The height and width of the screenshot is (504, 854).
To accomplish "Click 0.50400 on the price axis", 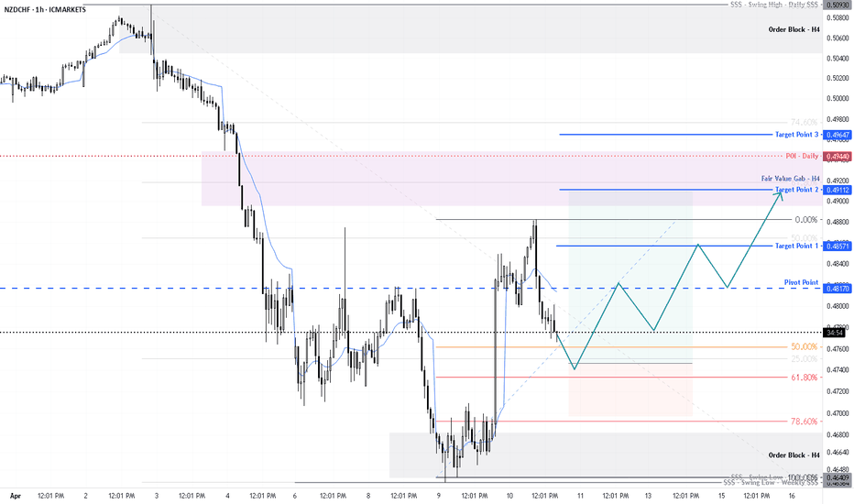I will click(x=838, y=59).
